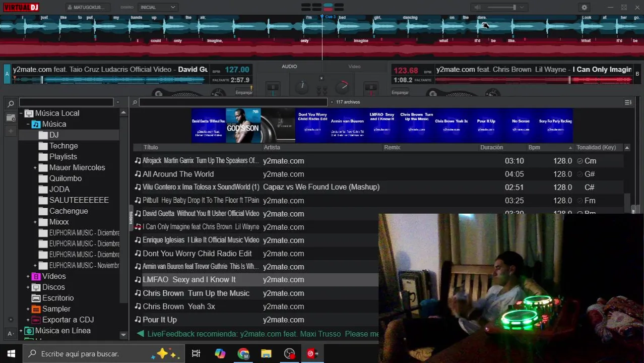644x363 pixels.
Task: Open Windows Task View icon
Action: click(x=196, y=353)
